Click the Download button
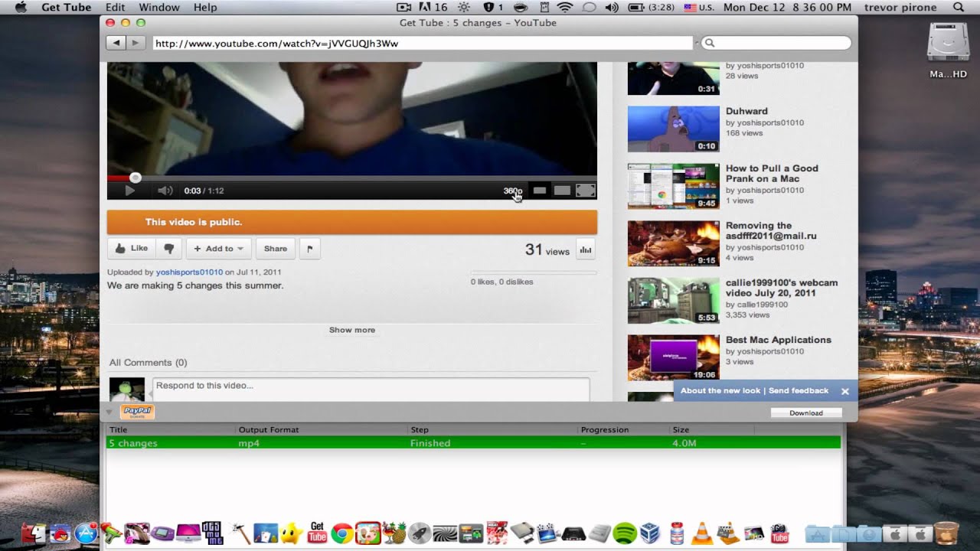The image size is (980, 551). (x=806, y=412)
